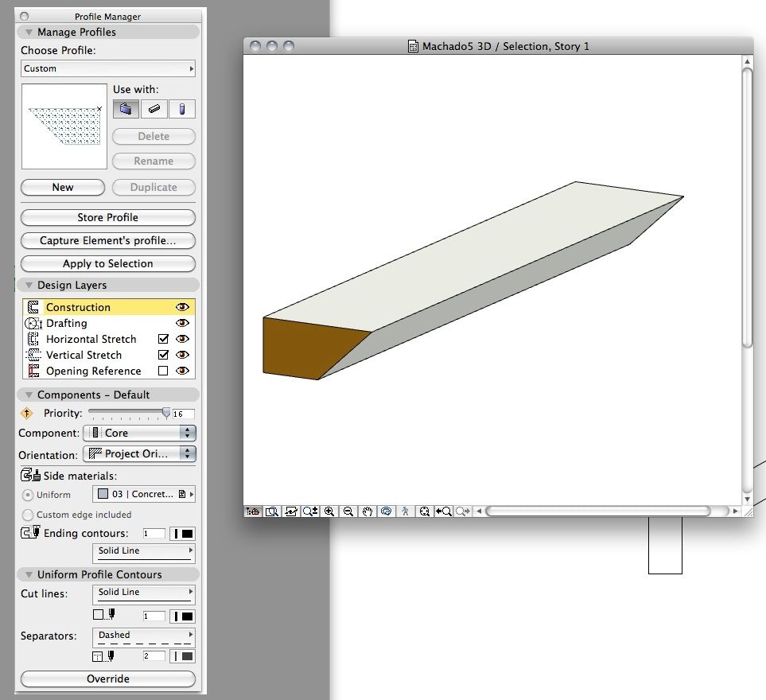The height and width of the screenshot is (700, 766).
Task: Click the Duplicate button
Action: [154, 188]
